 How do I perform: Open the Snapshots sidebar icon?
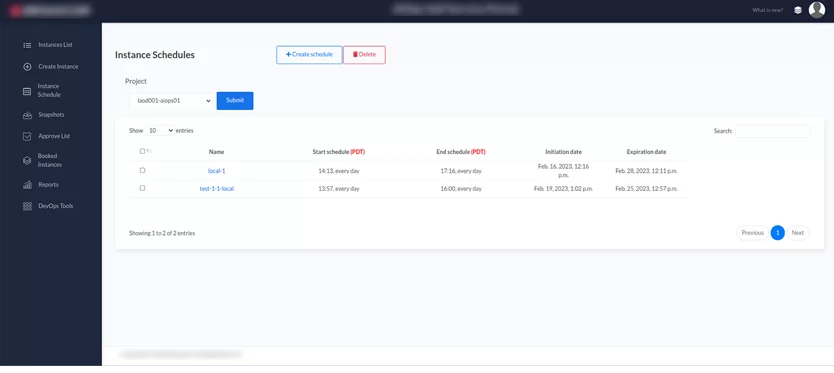[x=27, y=115]
